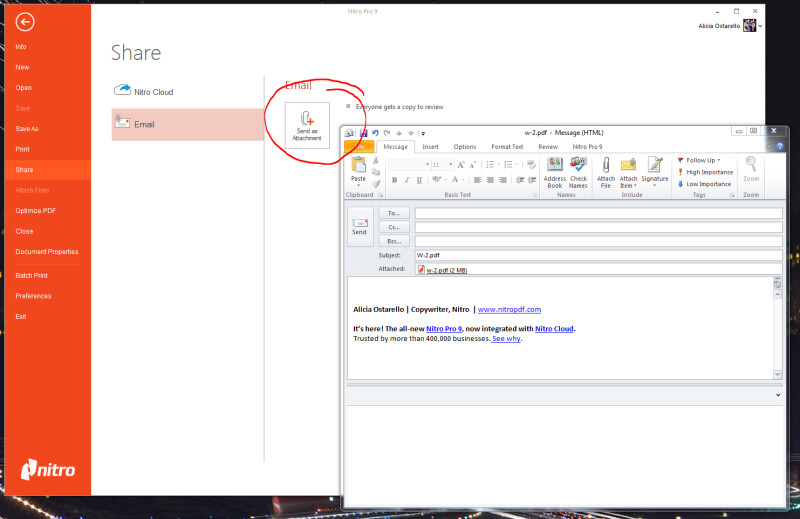Focus the Subject field containing W-2.pdf
The image size is (800, 519).
pos(598,255)
